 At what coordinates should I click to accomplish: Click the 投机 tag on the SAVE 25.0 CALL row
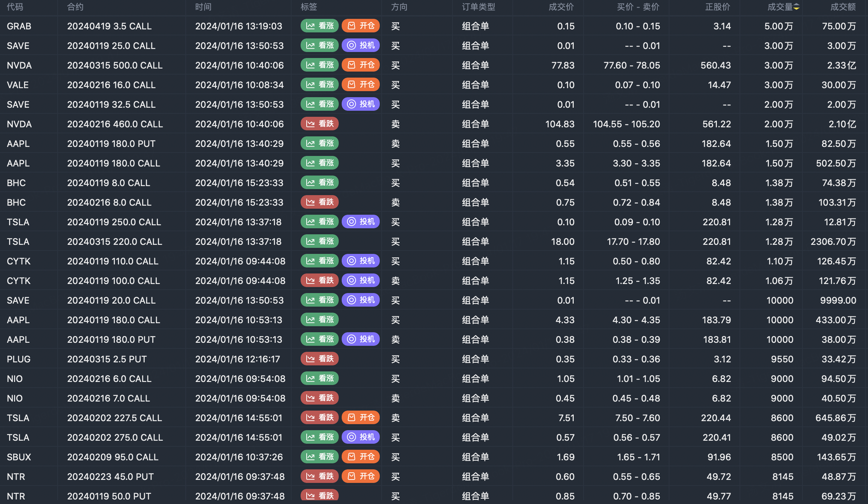(361, 46)
